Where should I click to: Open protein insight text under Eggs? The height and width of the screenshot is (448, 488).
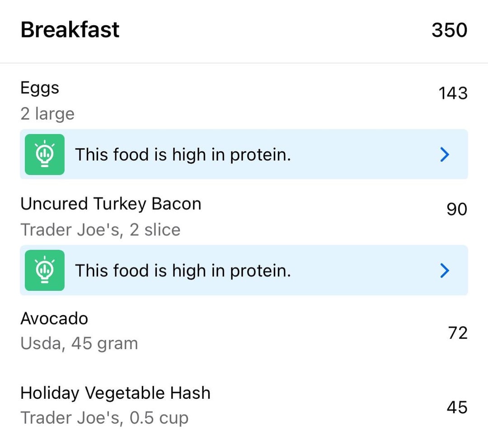click(183, 154)
